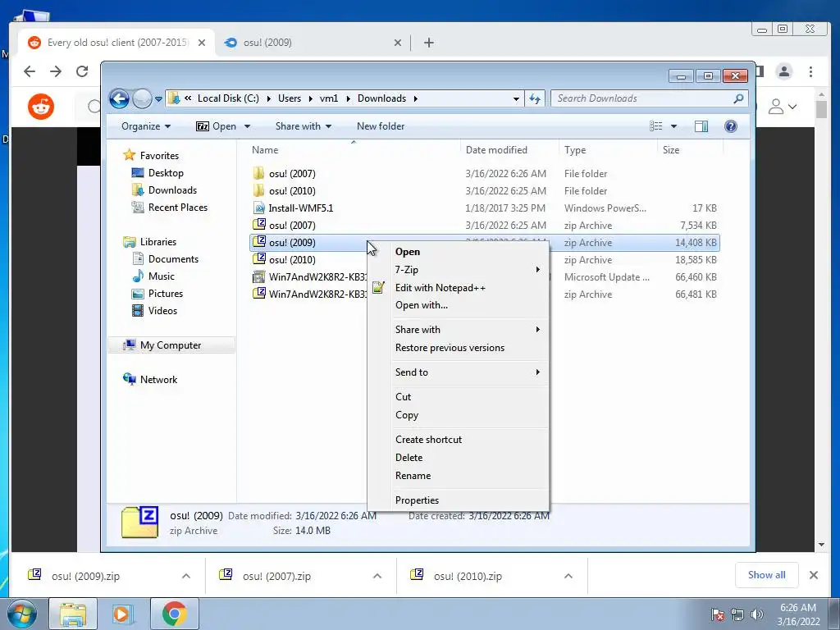Choose Edit with Notepad++
840x630 pixels.
tap(458, 288)
